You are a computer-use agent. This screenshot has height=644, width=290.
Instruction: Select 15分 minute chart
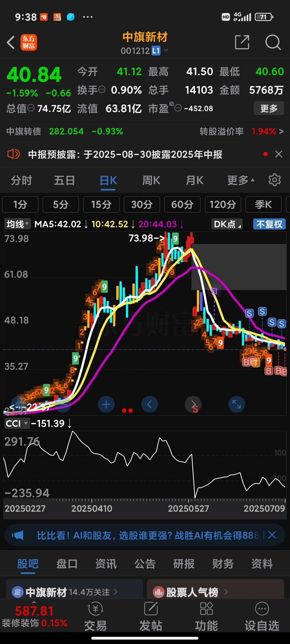point(101,204)
